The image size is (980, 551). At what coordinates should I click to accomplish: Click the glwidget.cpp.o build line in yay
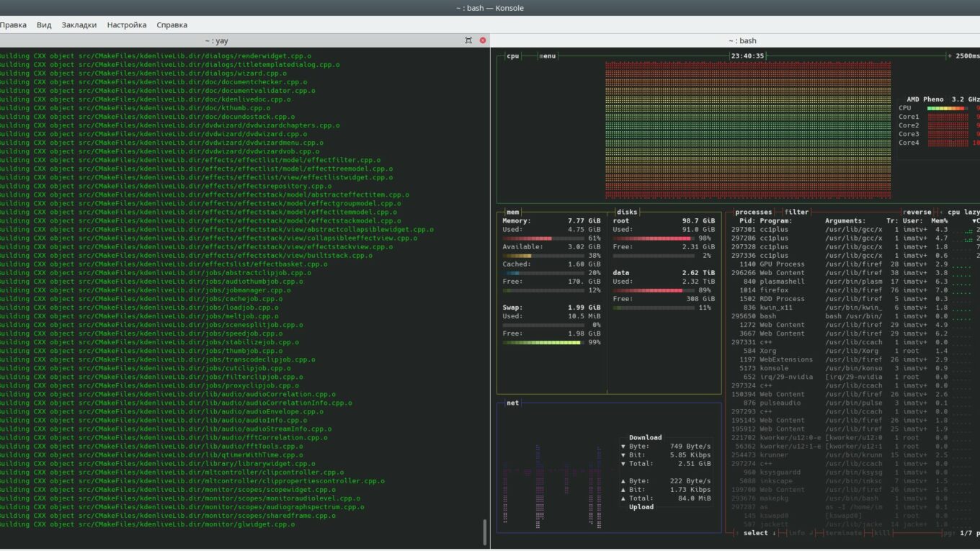click(x=147, y=524)
